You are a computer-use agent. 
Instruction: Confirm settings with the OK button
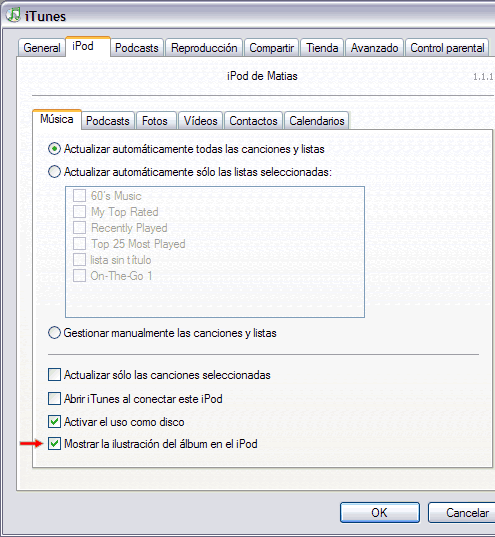(380, 512)
